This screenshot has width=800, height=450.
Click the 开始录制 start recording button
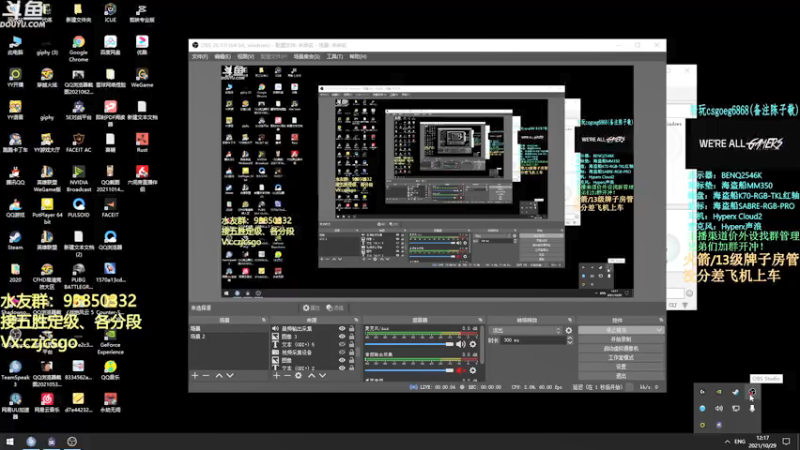pos(621,339)
